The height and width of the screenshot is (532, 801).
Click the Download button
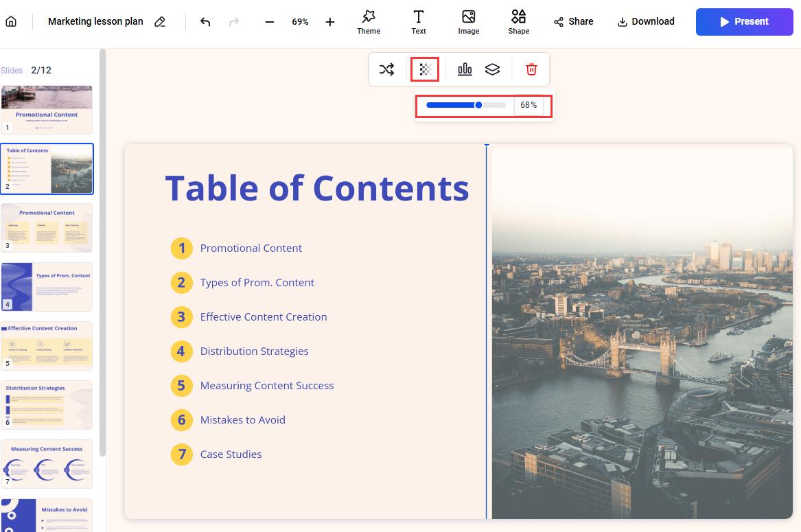click(x=646, y=21)
